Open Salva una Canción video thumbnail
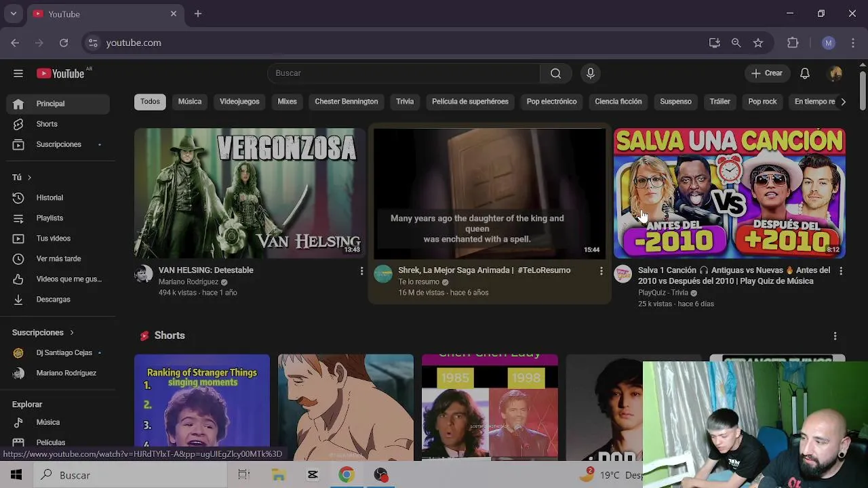This screenshot has height=488, width=868. 729,193
